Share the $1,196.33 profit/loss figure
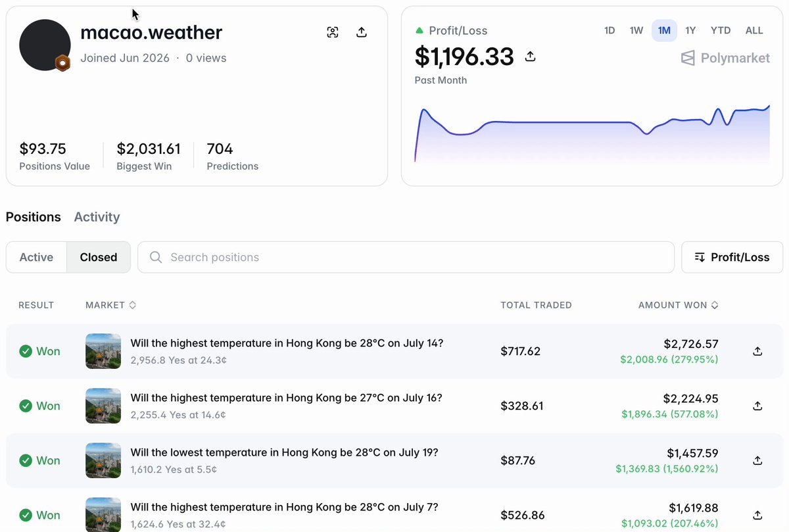 (531, 57)
